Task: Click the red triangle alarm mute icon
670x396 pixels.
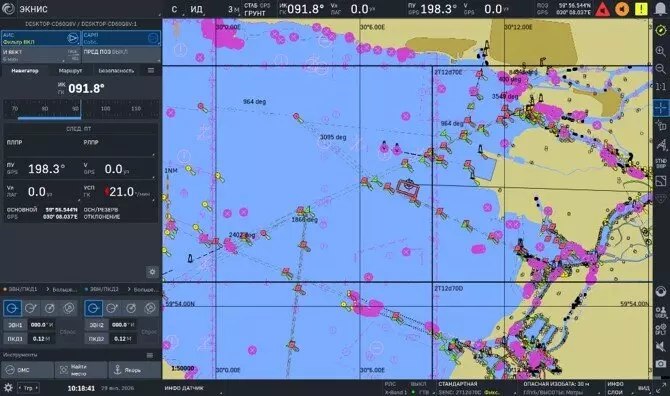Action: pyautogui.click(x=602, y=9)
